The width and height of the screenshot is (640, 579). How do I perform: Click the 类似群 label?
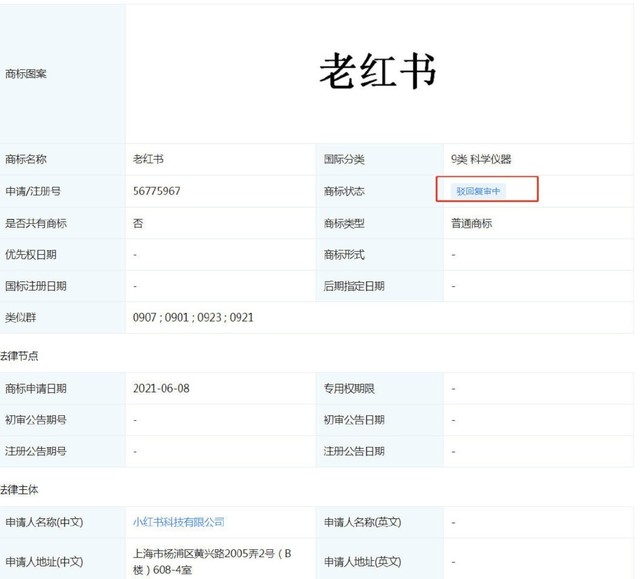(x=20, y=317)
